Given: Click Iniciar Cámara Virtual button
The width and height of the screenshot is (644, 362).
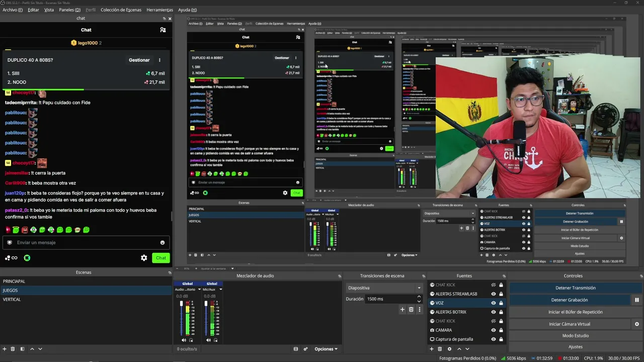Looking at the screenshot, I should pos(570,324).
